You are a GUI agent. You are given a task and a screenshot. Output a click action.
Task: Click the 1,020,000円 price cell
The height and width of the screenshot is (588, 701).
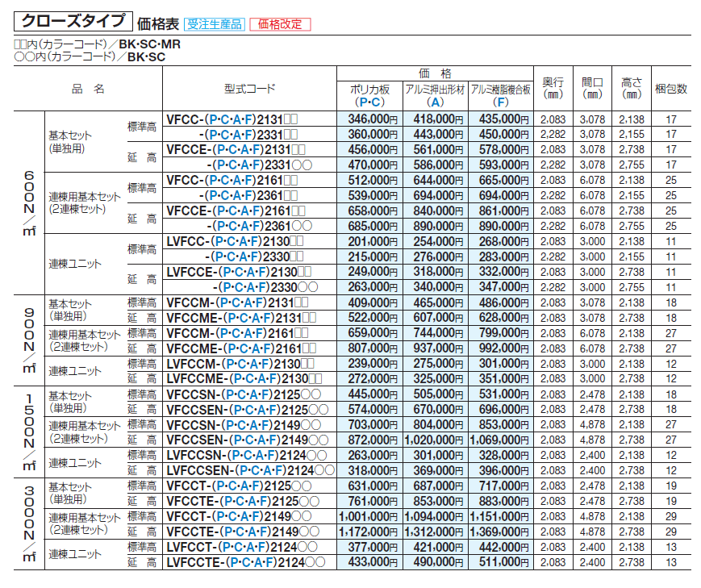click(x=436, y=438)
